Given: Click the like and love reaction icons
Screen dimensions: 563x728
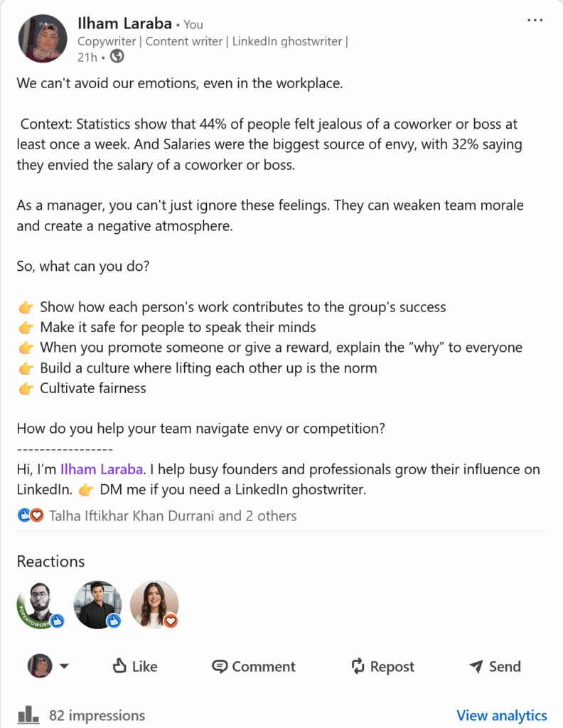Looking at the screenshot, I should (x=31, y=515).
